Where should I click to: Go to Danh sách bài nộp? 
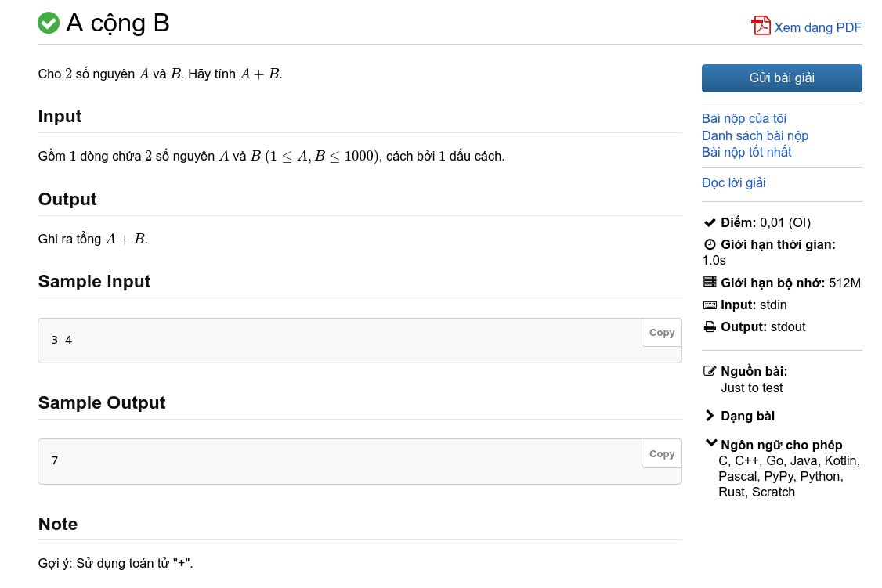pos(754,135)
